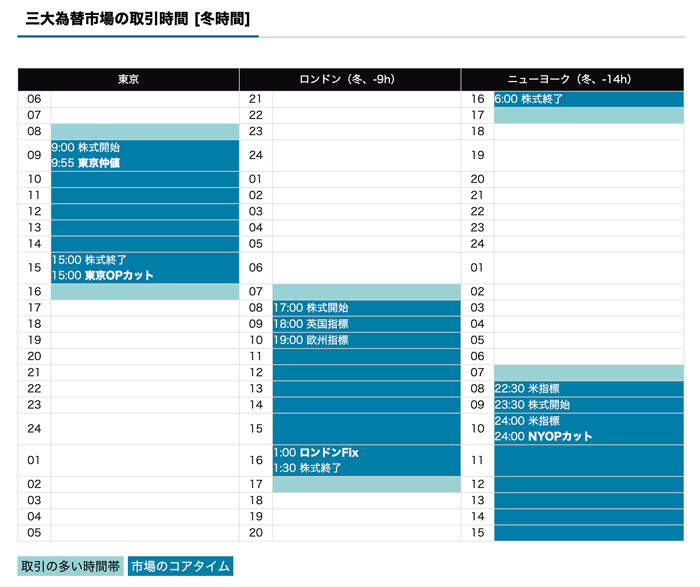Click the 市場のコアタイム legend swatch
Screen dimensions: 700x587
pos(180,566)
